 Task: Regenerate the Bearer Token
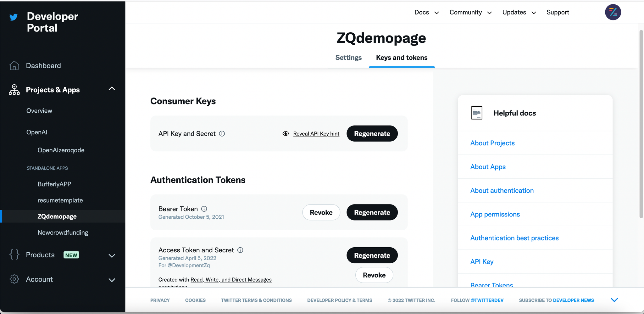coord(372,212)
